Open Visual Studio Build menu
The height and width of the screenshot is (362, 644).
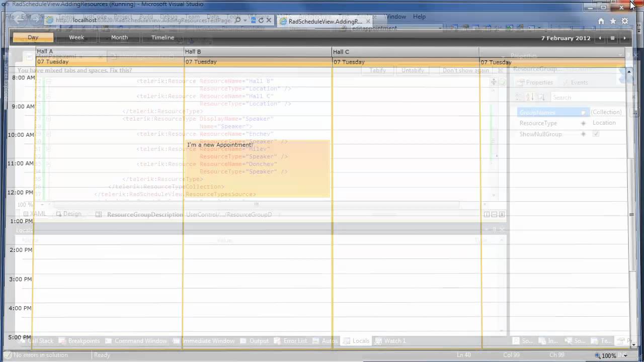pyautogui.click(x=146, y=17)
